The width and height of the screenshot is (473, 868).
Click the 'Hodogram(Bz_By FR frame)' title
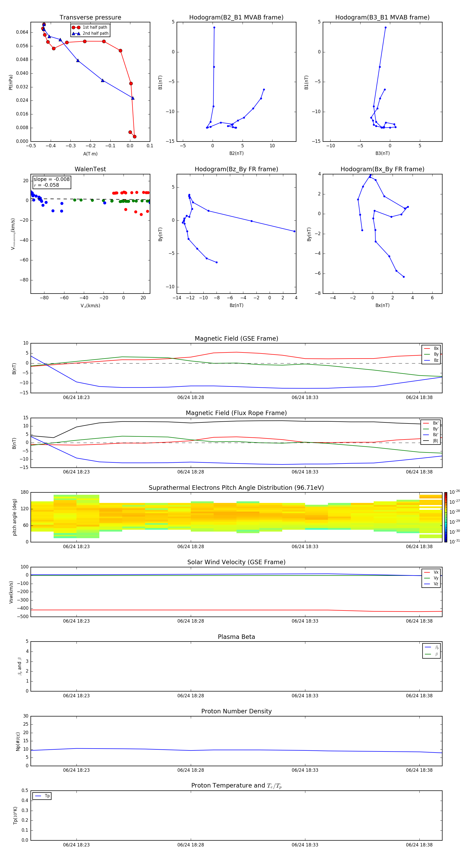click(x=236, y=169)
